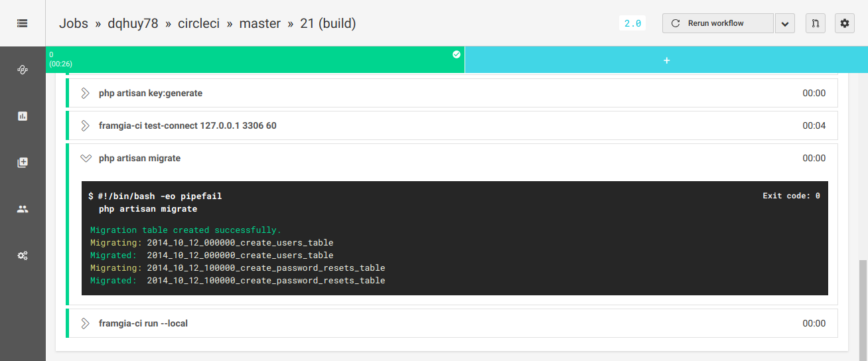Open the Settings gears sidebar icon

point(23,255)
